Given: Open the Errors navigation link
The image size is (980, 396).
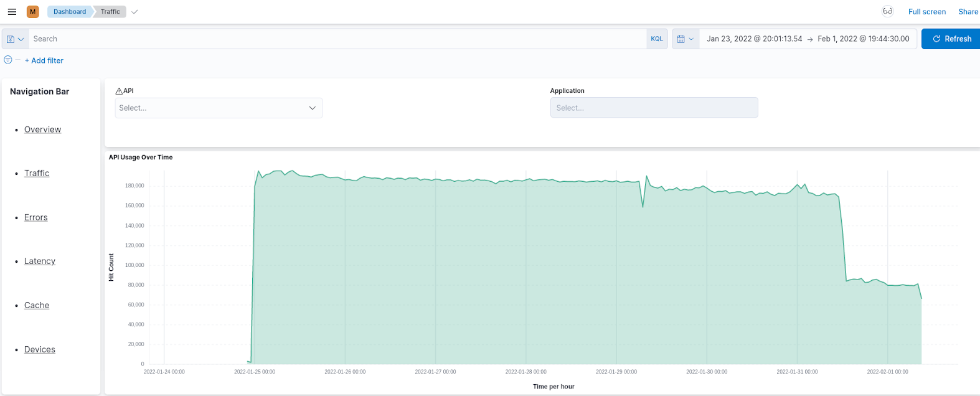Looking at the screenshot, I should click(36, 217).
